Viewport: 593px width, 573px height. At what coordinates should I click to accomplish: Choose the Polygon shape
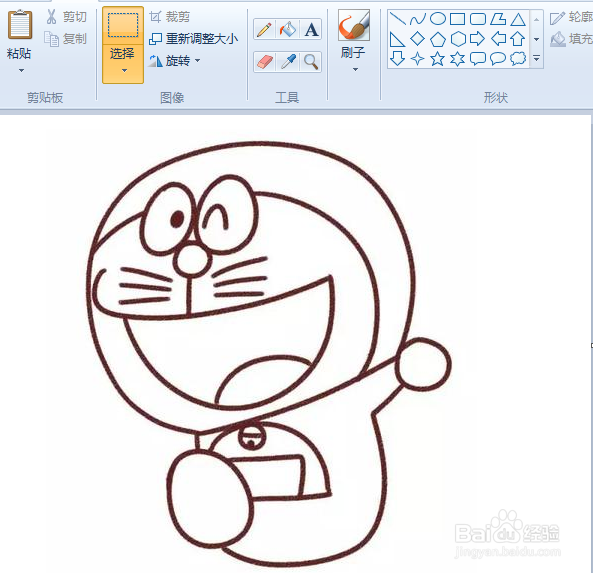[498, 19]
